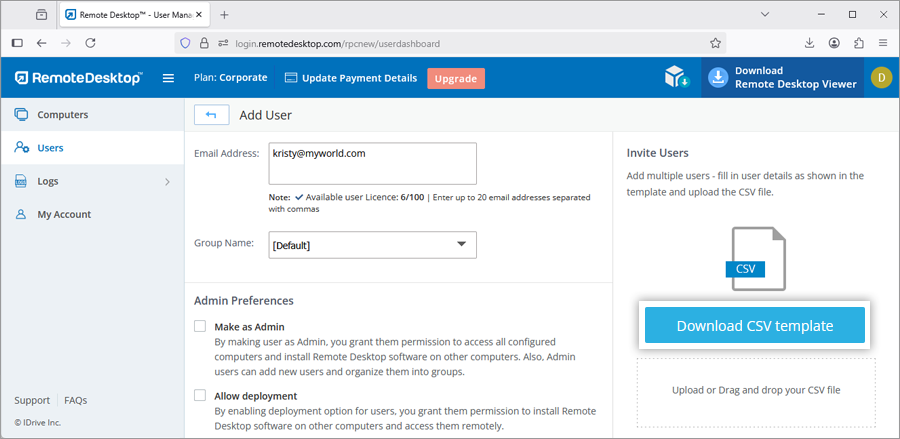Click the back arrow button beside Add User
This screenshot has height=439, width=900.
(x=211, y=115)
